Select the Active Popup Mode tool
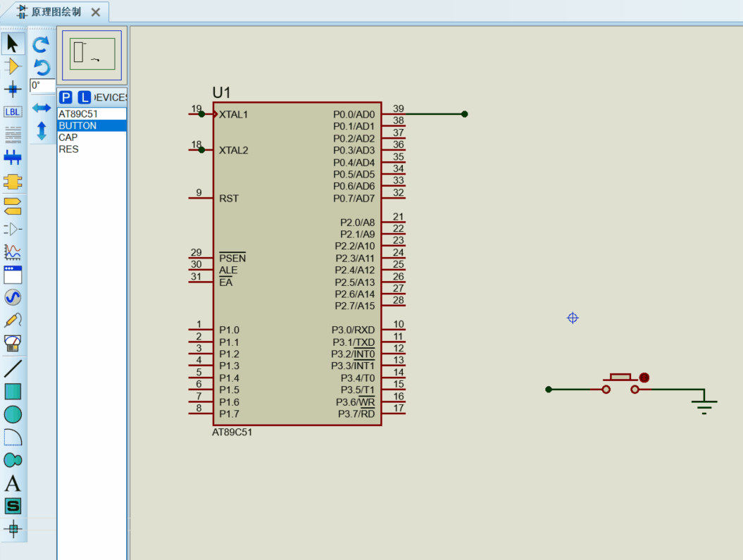The width and height of the screenshot is (743, 560). coord(13,275)
